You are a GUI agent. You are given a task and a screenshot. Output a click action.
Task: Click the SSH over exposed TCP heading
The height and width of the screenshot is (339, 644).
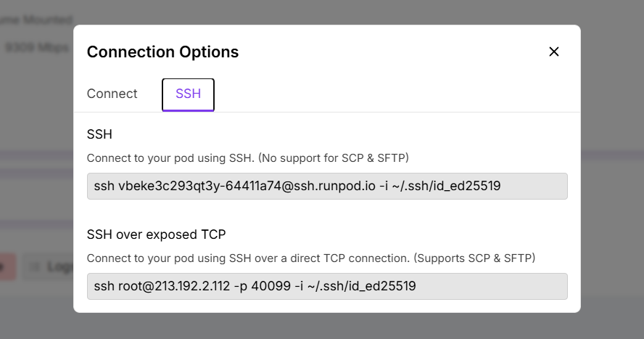point(156,234)
